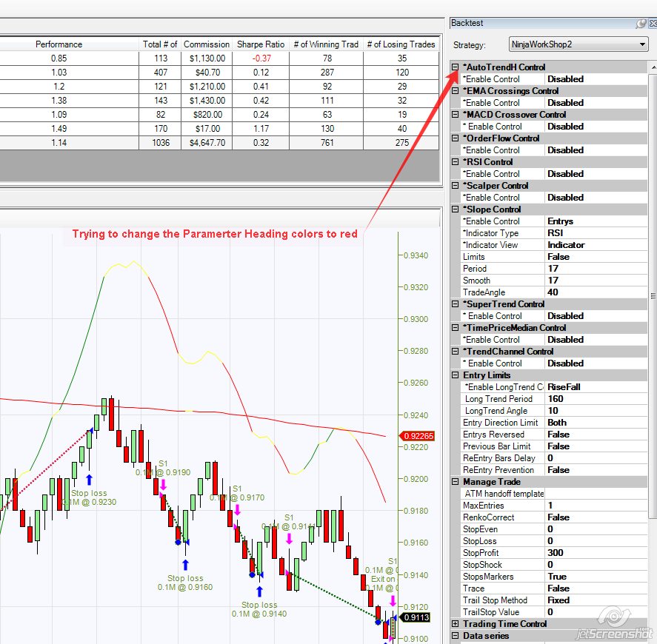Collapse the Data series section
The height and width of the screenshot is (644, 657).
pyautogui.click(x=455, y=636)
